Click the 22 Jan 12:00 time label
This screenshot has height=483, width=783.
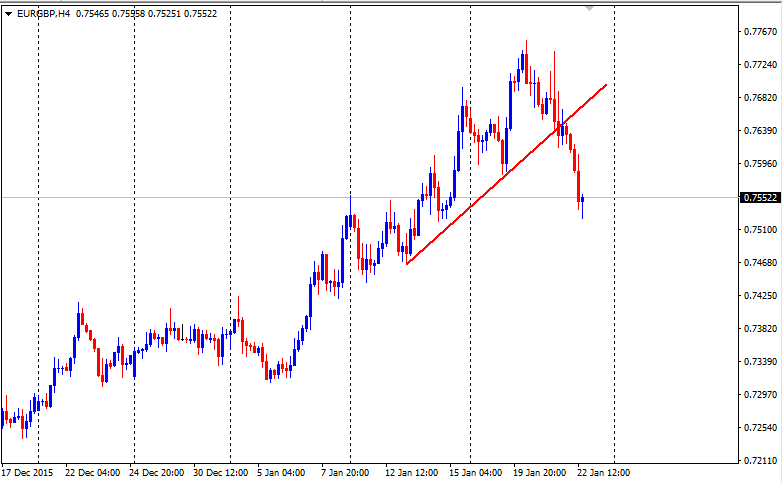(x=603, y=473)
